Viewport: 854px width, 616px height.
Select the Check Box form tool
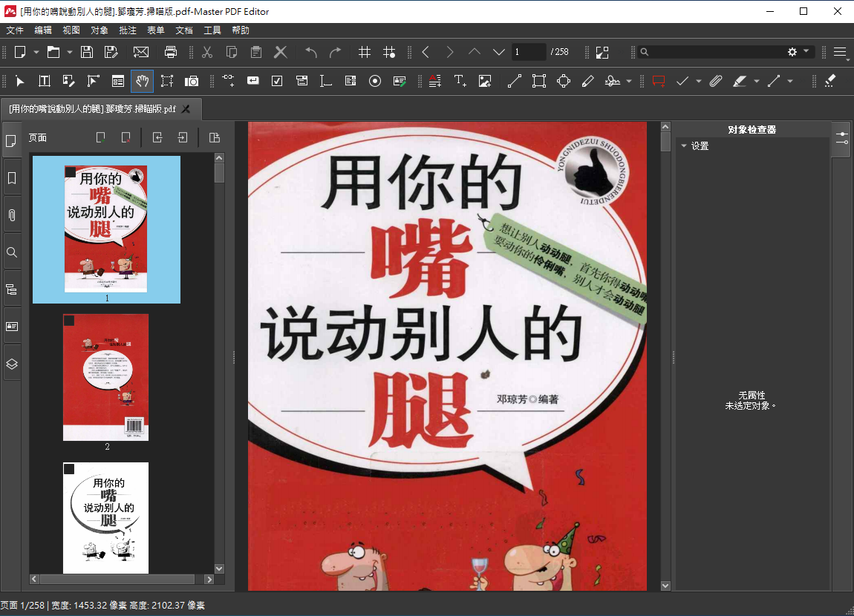[x=277, y=81]
